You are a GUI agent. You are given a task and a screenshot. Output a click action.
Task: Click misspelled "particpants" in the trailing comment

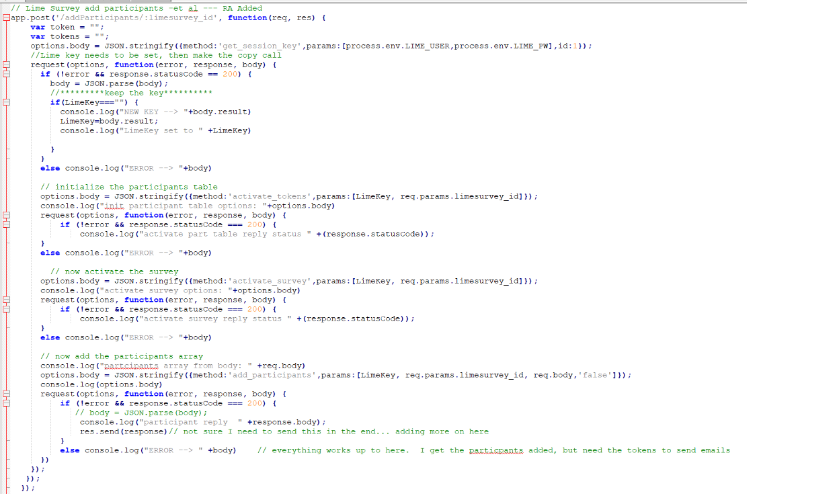[x=495, y=450]
